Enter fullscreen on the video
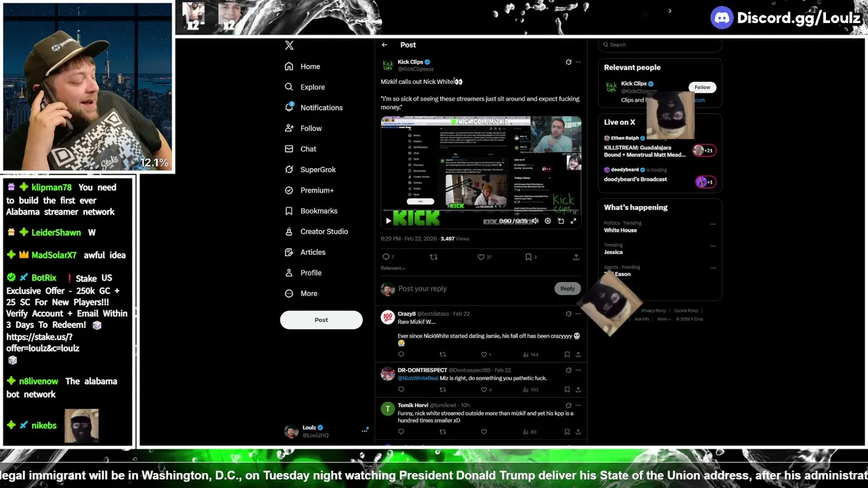The height and width of the screenshot is (488, 868). [x=573, y=221]
